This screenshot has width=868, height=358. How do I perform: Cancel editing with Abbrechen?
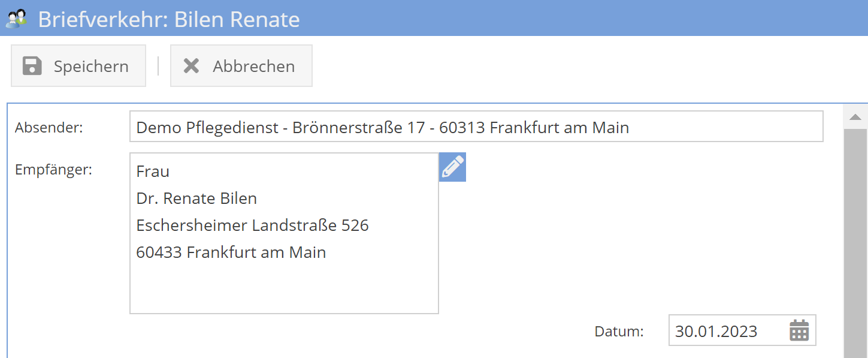click(x=241, y=65)
